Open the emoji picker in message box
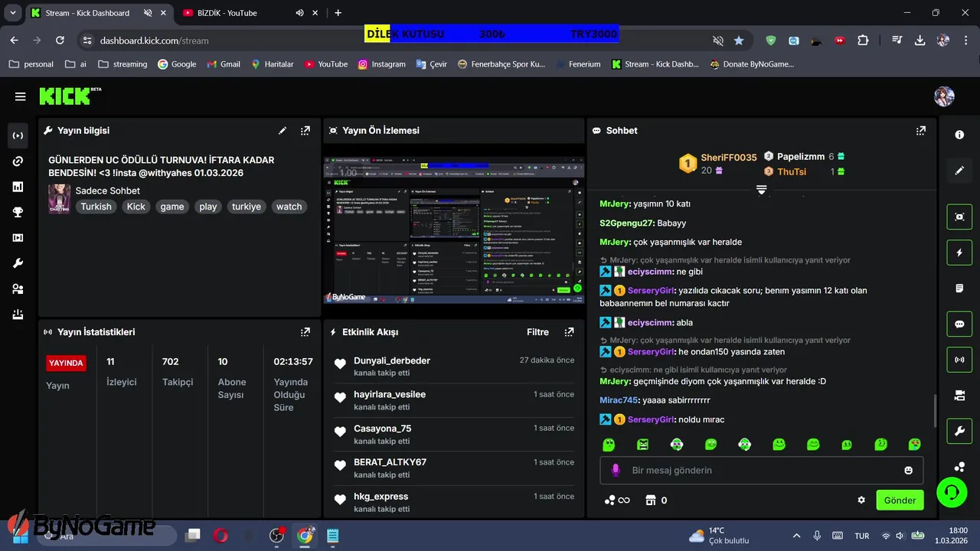 (909, 470)
